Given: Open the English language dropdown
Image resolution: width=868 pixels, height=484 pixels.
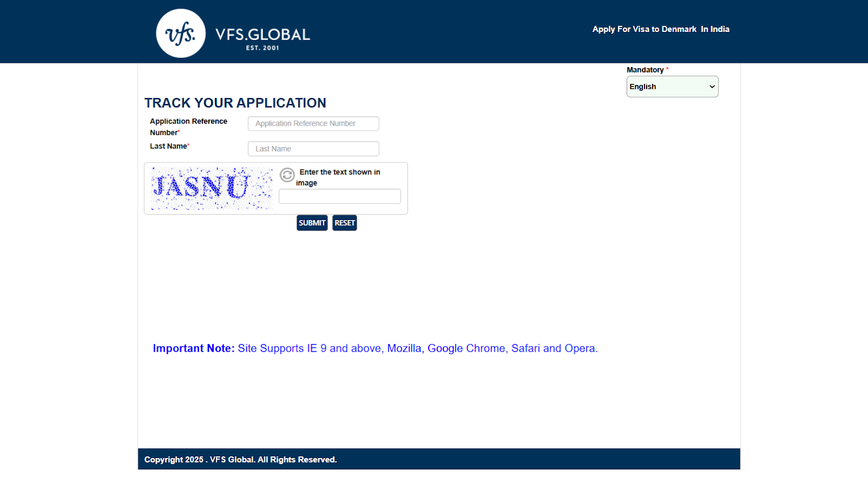Looking at the screenshot, I should (672, 87).
